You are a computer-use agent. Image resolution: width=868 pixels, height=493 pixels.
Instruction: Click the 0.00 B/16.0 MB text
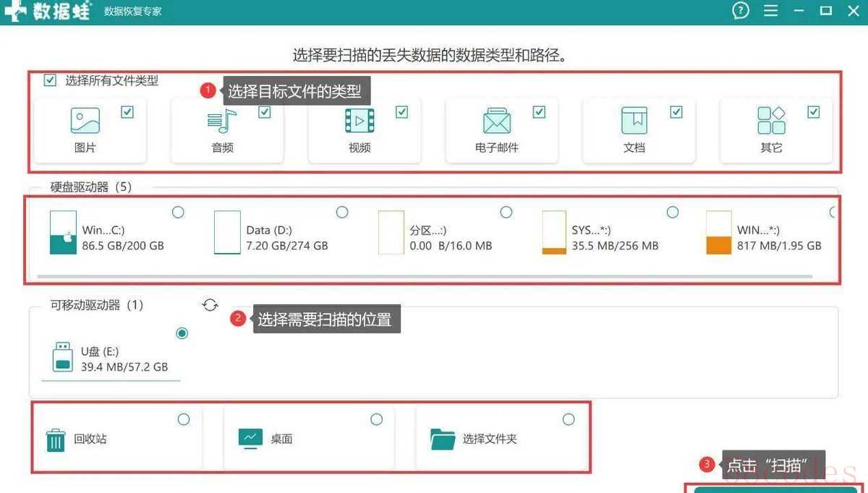(x=451, y=246)
